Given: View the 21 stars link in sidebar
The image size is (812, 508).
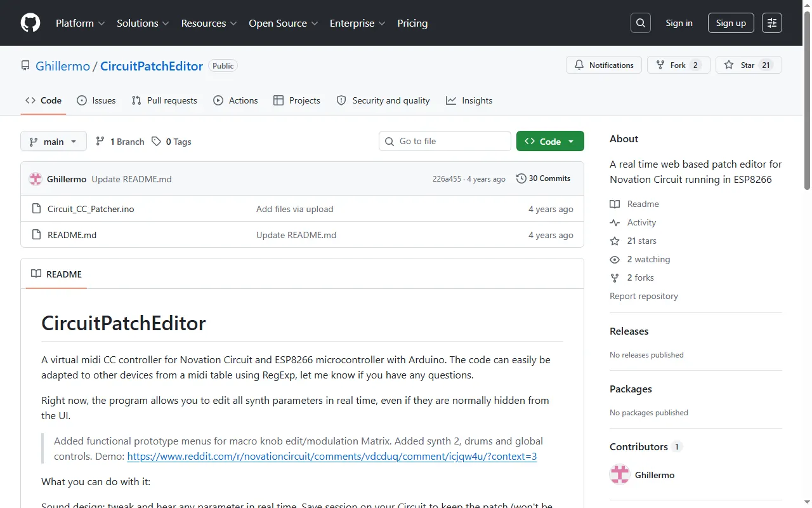Looking at the screenshot, I should (633, 241).
